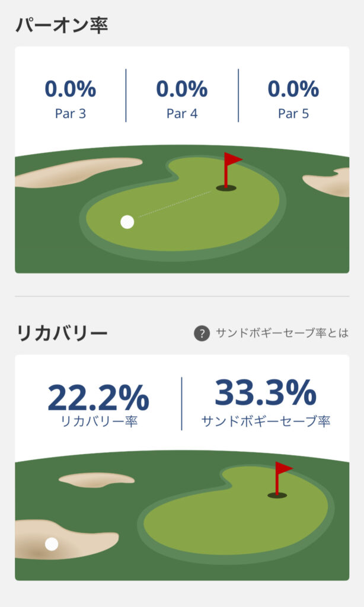Tap the question mark help icon
The image size is (364, 607).
(x=202, y=334)
